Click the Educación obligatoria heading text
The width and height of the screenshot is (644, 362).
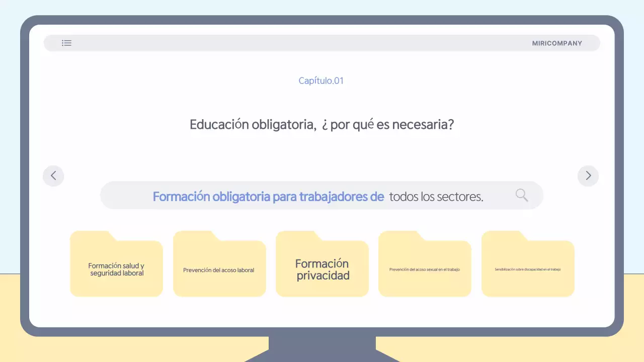tap(321, 124)
